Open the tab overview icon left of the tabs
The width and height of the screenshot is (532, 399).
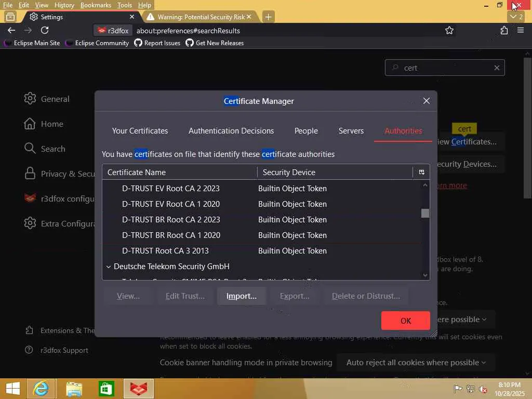[10, 17]
